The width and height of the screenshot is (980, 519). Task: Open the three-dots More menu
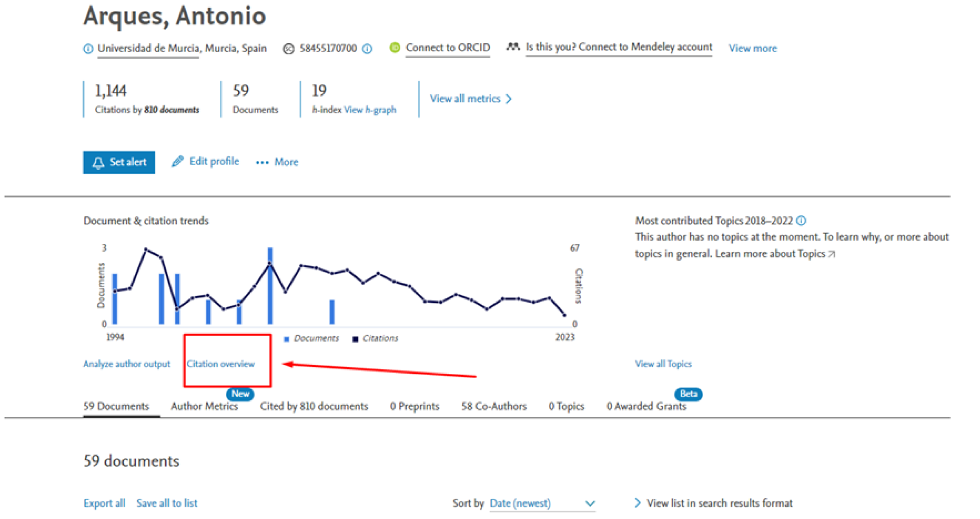(262, 162)
